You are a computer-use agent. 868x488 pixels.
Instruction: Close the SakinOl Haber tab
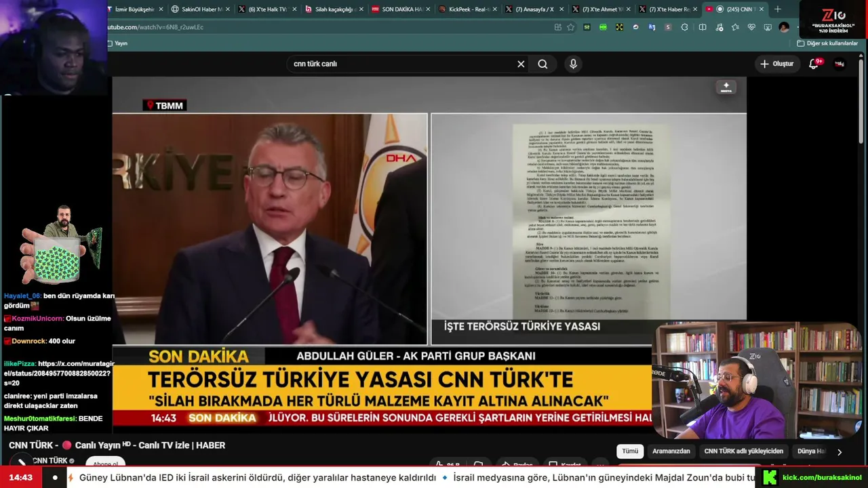pos(227,9)
